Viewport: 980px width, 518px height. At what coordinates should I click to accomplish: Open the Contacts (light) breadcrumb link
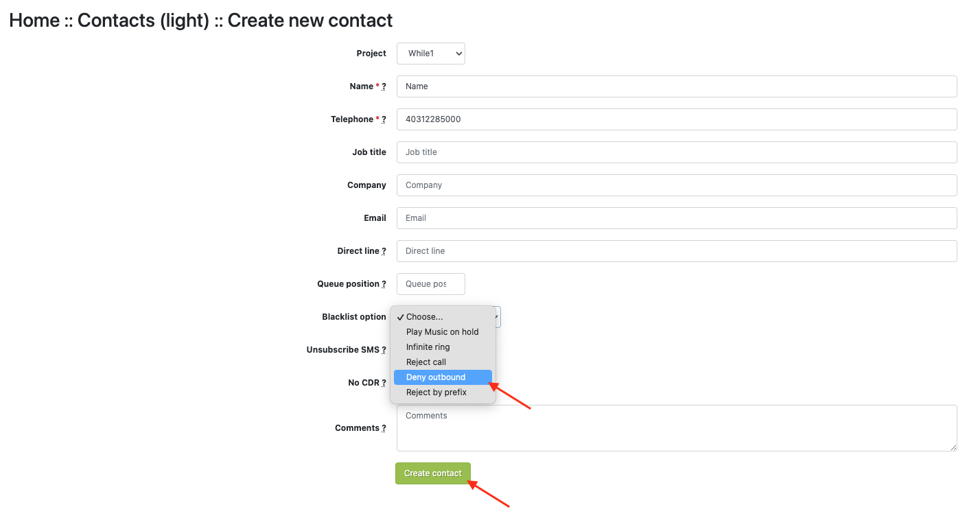[143, 21]
